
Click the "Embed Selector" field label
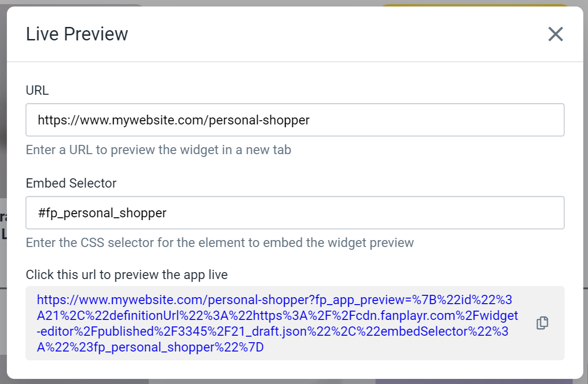[x=71, y=183]
